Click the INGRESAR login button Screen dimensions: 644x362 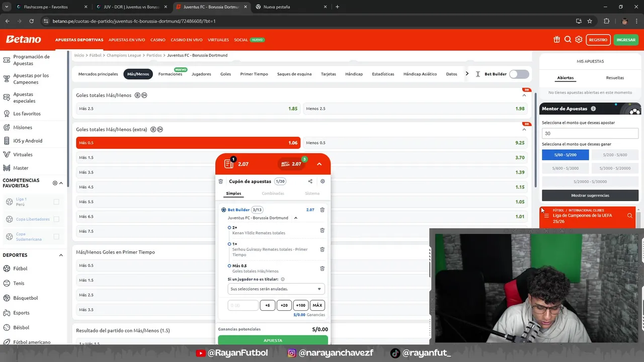pyautogui.click(x=626, y=40)
